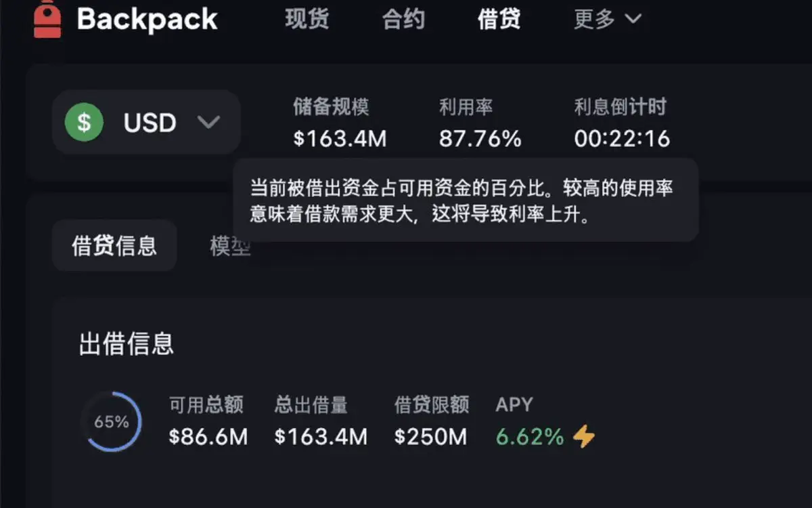Click the lightning bolt icon beside APY
This screenshot has height=508, width=812.
(x=584, y=437)
